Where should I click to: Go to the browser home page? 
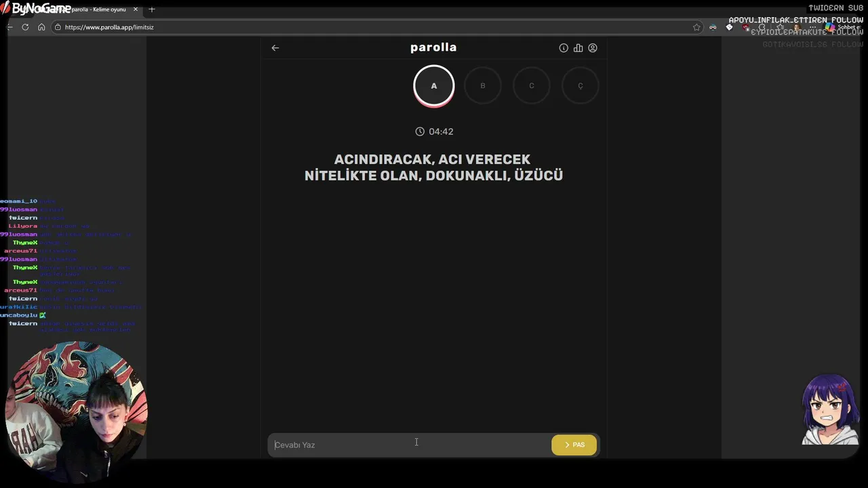41,27
